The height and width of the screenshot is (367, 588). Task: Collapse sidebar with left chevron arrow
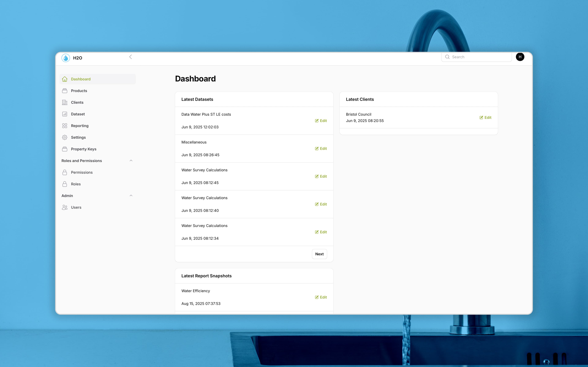(130, 57)
